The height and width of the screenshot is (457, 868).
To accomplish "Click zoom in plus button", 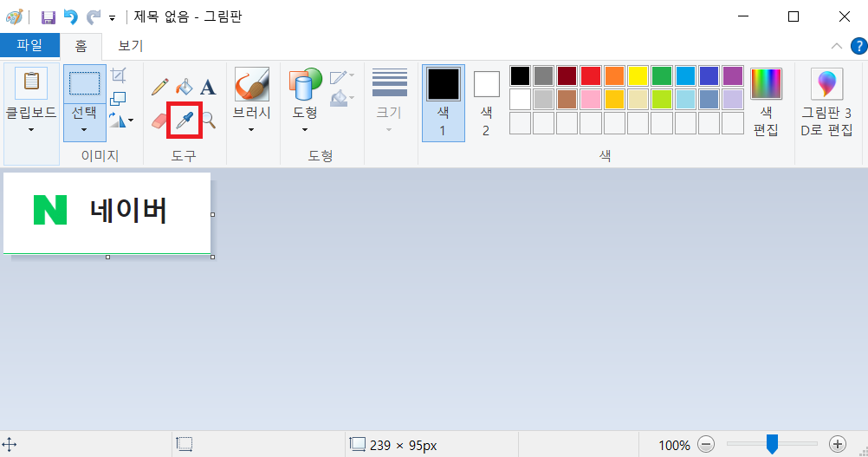I will (x=838, y=444).
